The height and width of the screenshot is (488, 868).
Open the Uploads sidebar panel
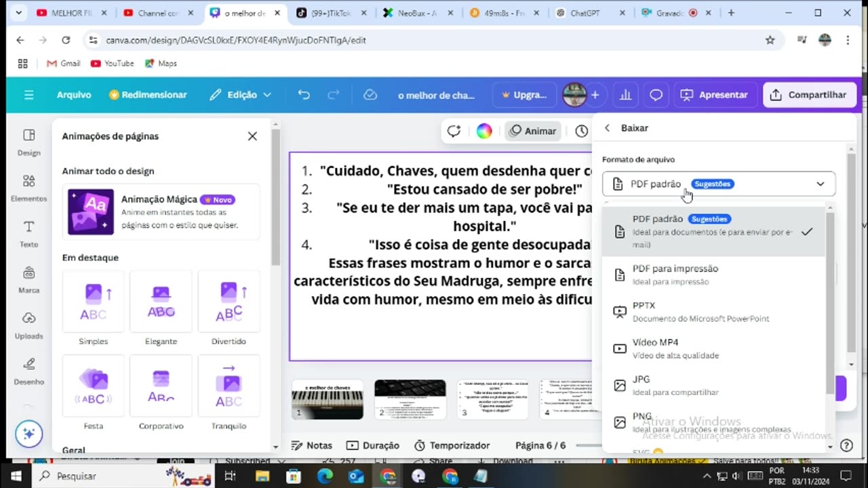pyautogui.click(x=28, y=326)
